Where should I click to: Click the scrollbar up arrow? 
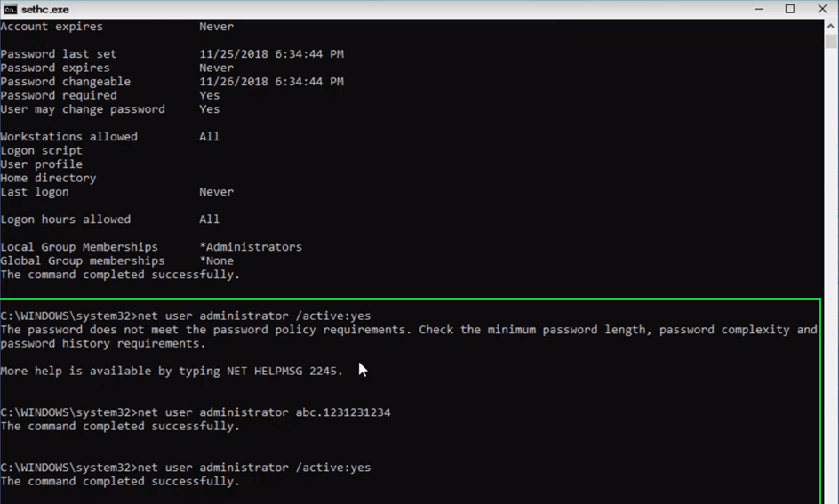point(831,26)
